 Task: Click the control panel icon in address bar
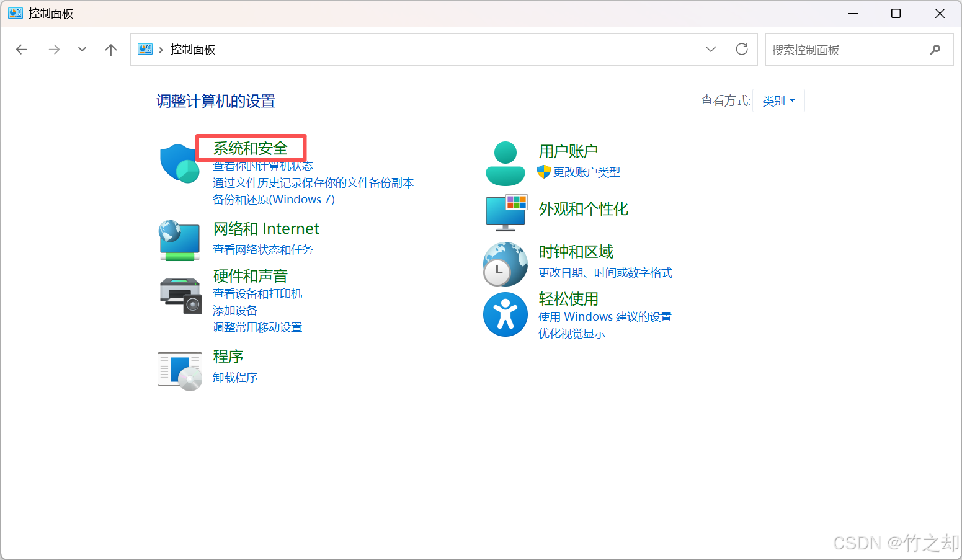point(145,49)
